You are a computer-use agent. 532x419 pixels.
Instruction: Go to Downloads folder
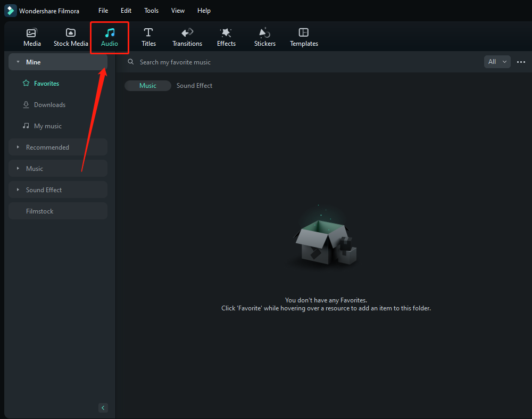coord(49,105)
